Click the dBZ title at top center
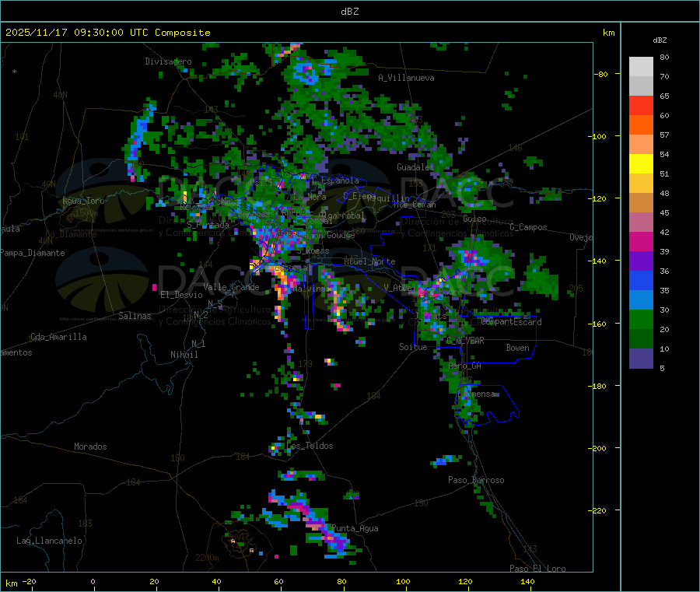700x592 pixels. click(349, 12)
